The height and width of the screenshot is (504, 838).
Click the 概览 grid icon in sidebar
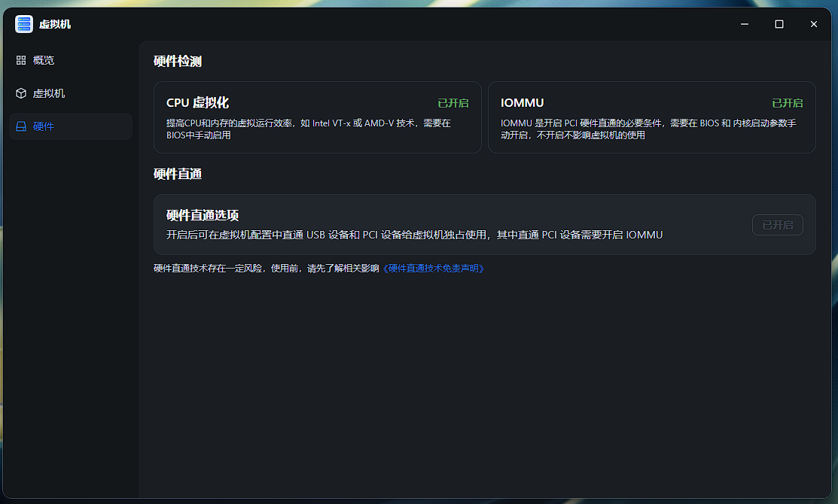21,60
